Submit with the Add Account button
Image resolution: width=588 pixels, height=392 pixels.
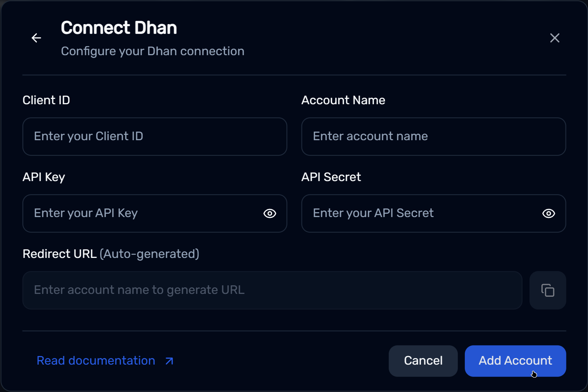[x=515, y=361]
